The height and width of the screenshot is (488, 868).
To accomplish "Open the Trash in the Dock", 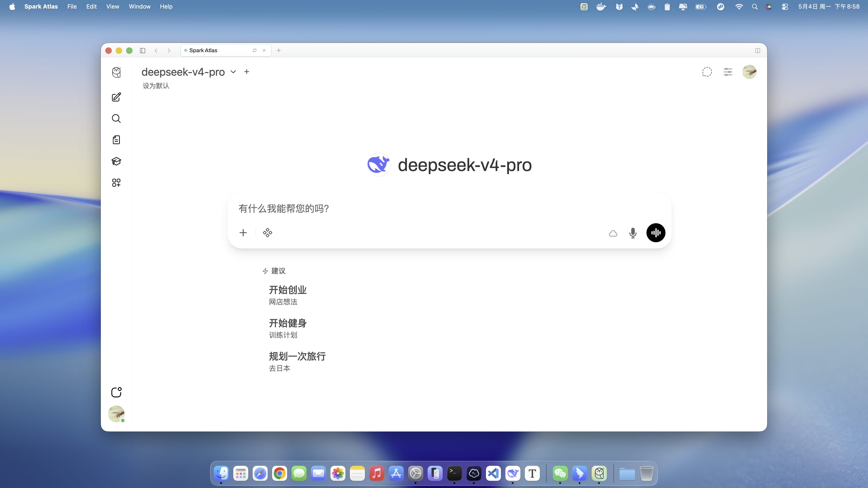I will click(x=647, y=474).
